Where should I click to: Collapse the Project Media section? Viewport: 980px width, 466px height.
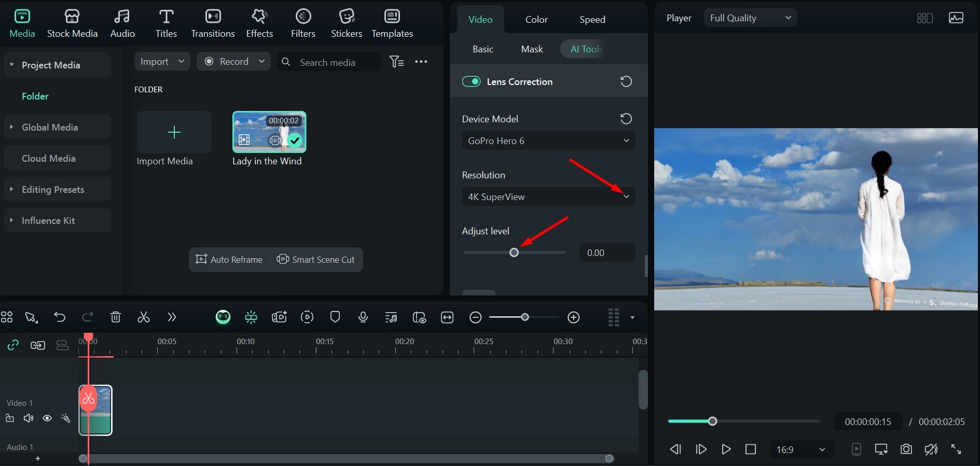click(11, 65)
